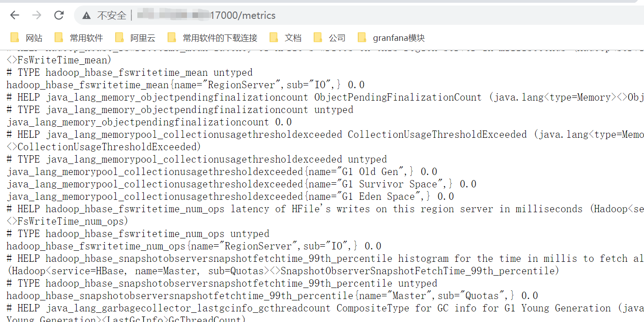Click the '<>CollectionUsageThresholdExceeded)' continuation line
Viewport: 644px width, 322px height.
tap(104, 147)
